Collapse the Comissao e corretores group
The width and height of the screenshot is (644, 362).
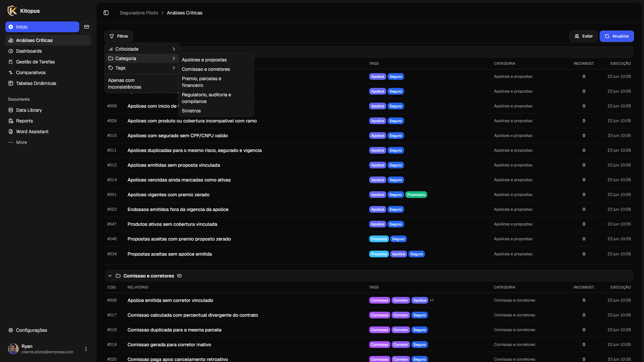pos(110,276)
